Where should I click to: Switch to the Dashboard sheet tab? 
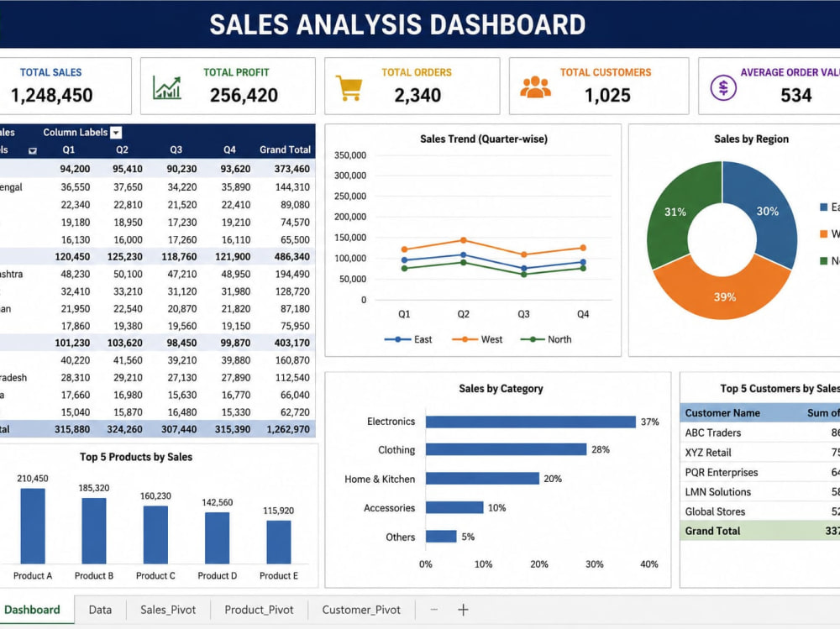tap(32, 610)
